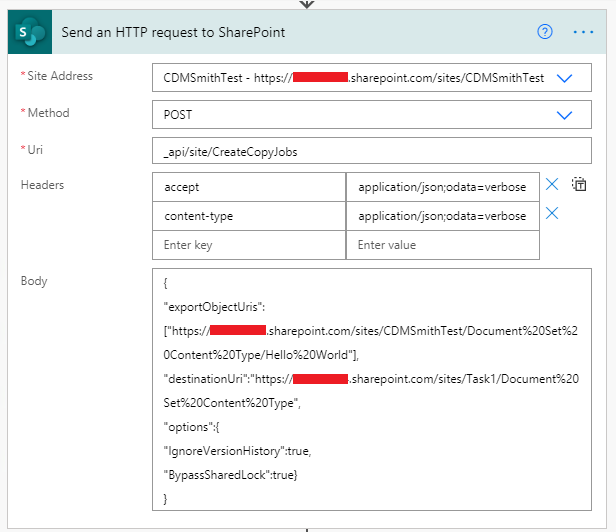Open the three-dots action menu

tap(583, 32)
